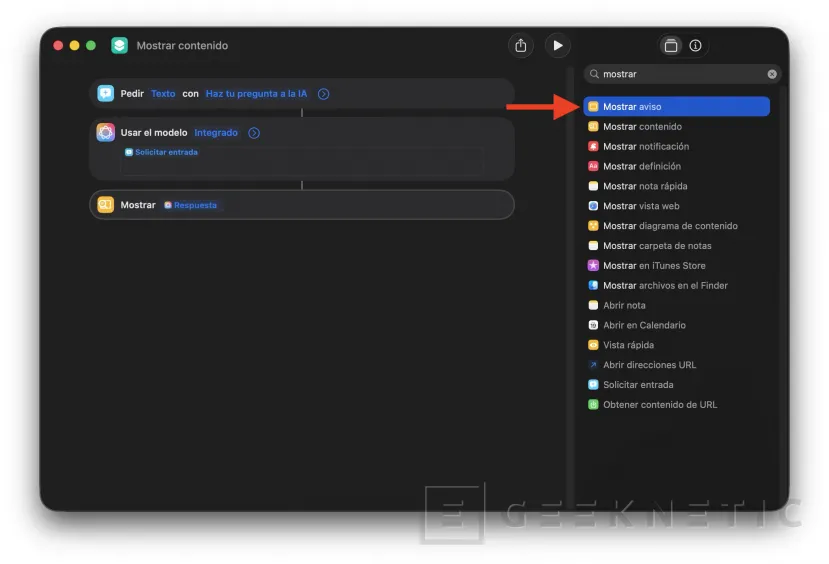
Task: Click the Shortcuts app icon beside the title
Action: tap(119, 45)
